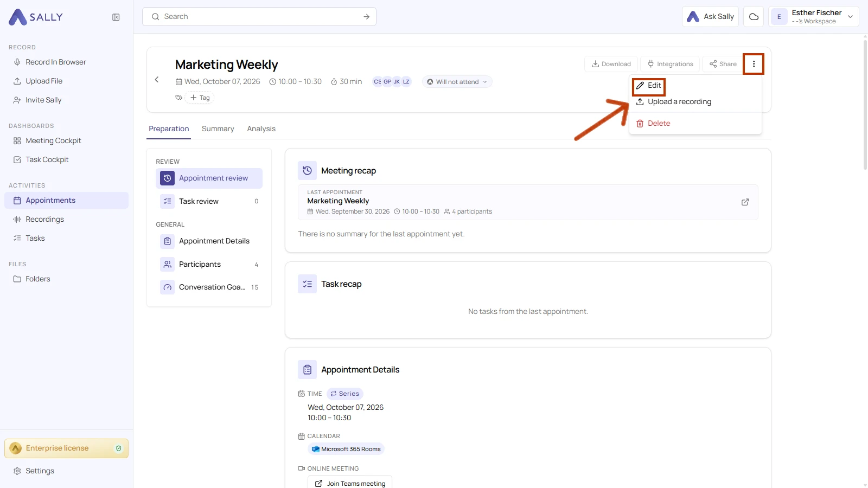Viewport: 868px width, 488px height.
Task: Open the cloud sync icon in the header
Action: click(x=754, y=17)
